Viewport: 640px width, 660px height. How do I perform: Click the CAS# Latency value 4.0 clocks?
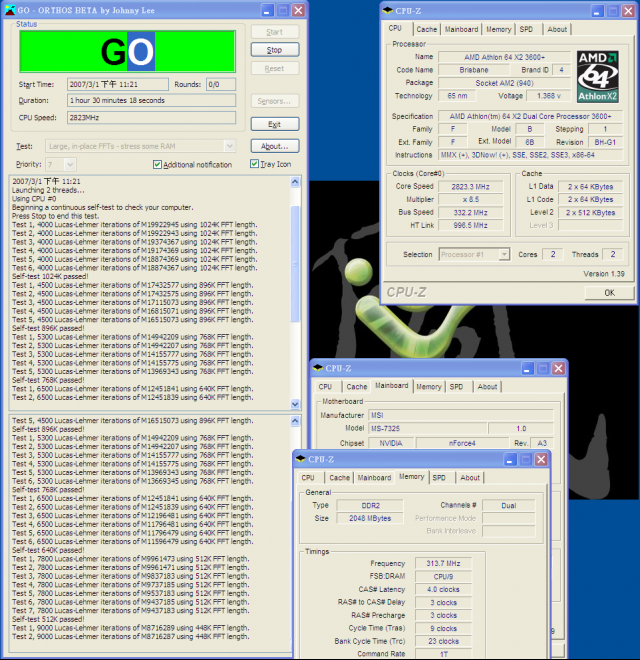(x=443, y=589)
